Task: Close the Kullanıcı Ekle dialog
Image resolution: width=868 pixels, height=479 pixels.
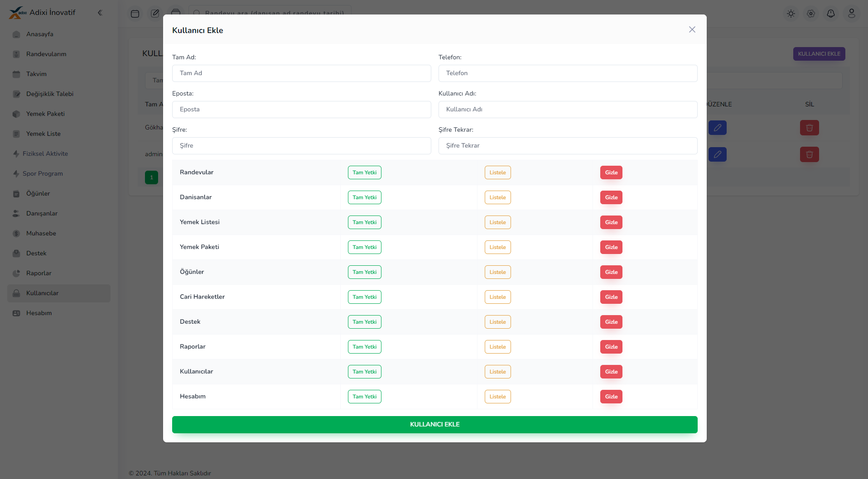Action: coord(692,29)
